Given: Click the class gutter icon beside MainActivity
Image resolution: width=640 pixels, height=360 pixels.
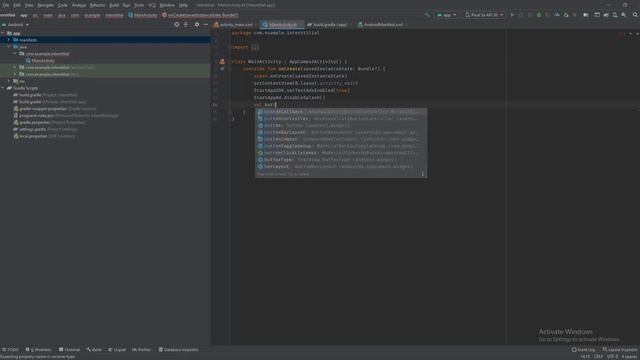Looking at the screenshot, I should pos(222,62).
